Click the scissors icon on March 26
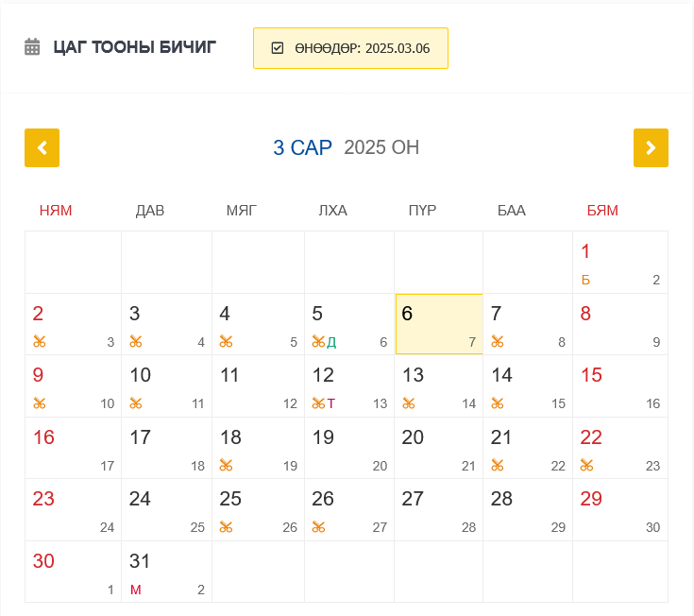 [318, 526]
